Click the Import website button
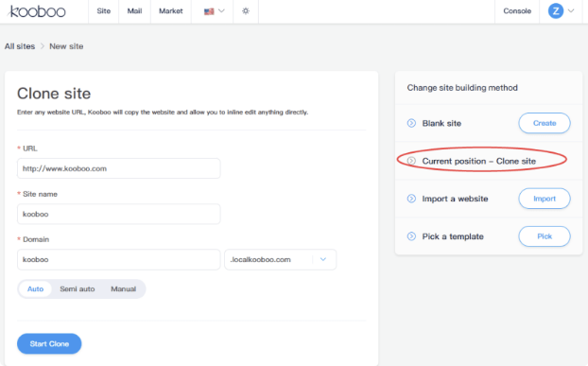The image size is (588, 366). point(545,199)
